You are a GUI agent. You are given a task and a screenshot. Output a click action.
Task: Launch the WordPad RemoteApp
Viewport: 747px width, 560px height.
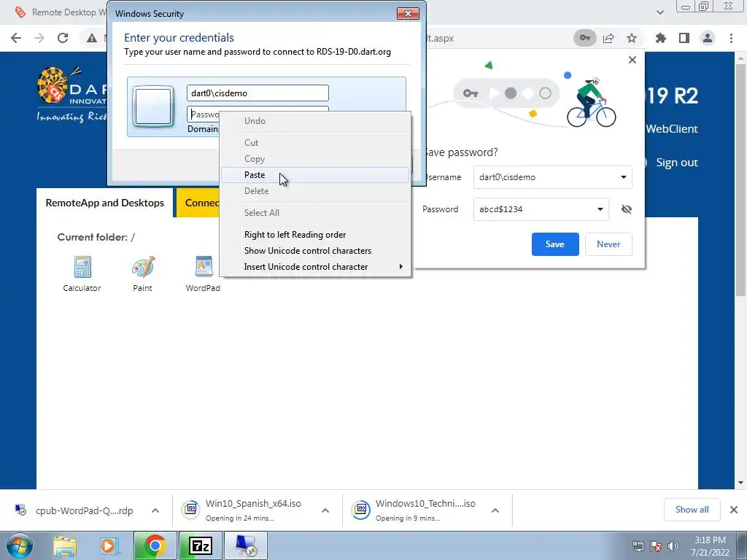pos(203,274)
